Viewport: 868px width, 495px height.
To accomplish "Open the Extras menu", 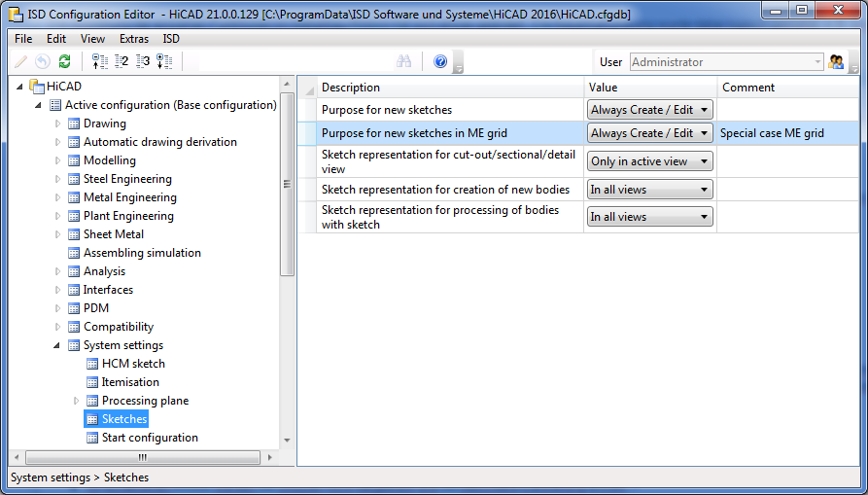I will [x=134, y=39].
